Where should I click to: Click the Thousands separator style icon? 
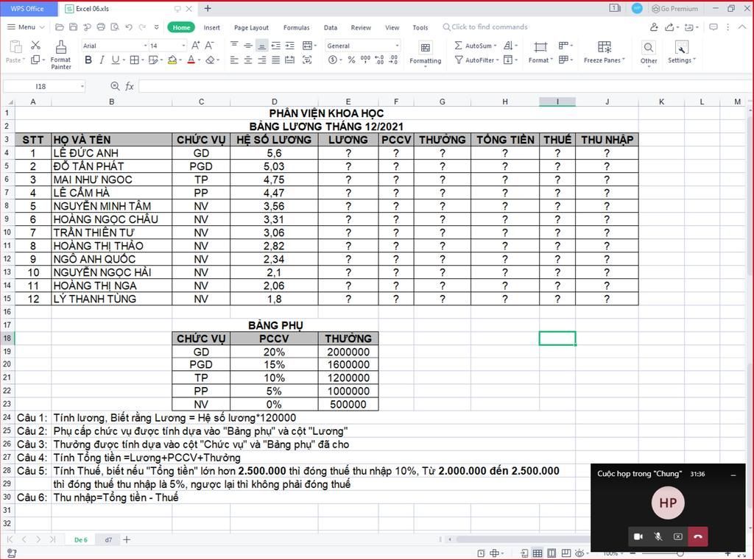[365, 60]
